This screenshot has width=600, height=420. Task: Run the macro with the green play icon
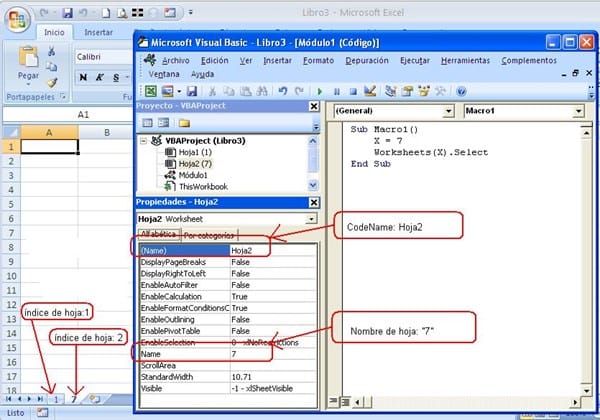pyautogui.click(x=320, y=91)
